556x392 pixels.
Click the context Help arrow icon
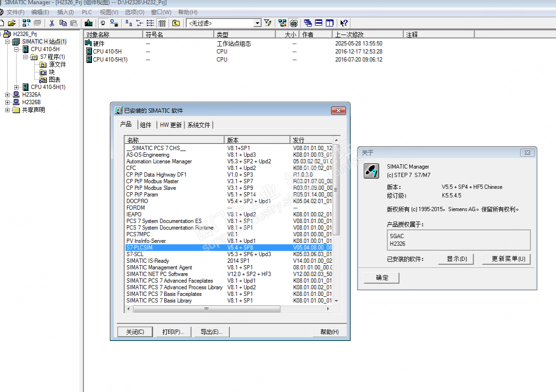(x=344, y=23)
